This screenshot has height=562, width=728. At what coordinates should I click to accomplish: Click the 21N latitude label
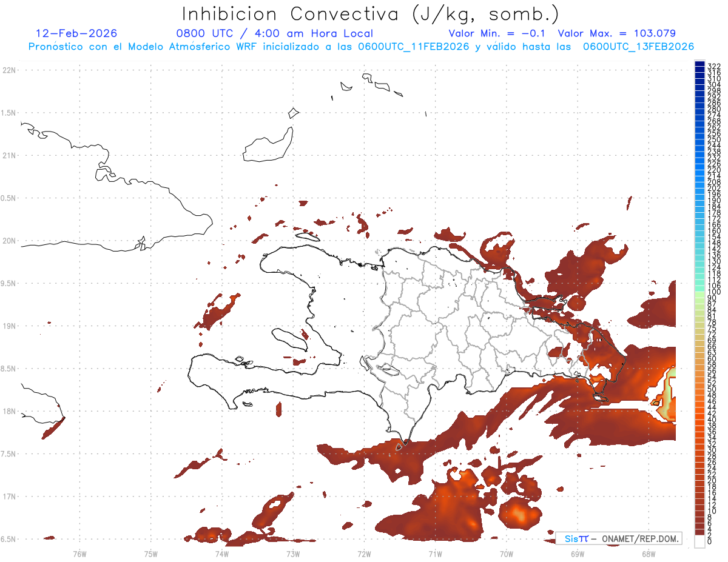tap(8, 155)
